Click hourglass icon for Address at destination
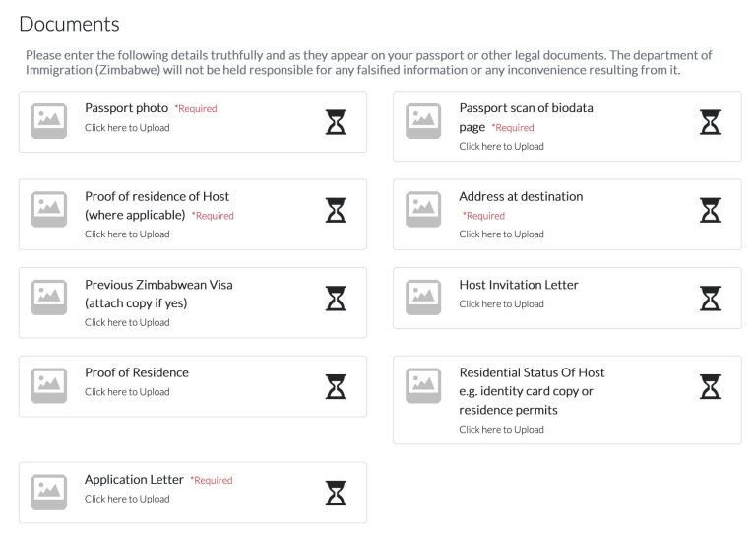 710,210
